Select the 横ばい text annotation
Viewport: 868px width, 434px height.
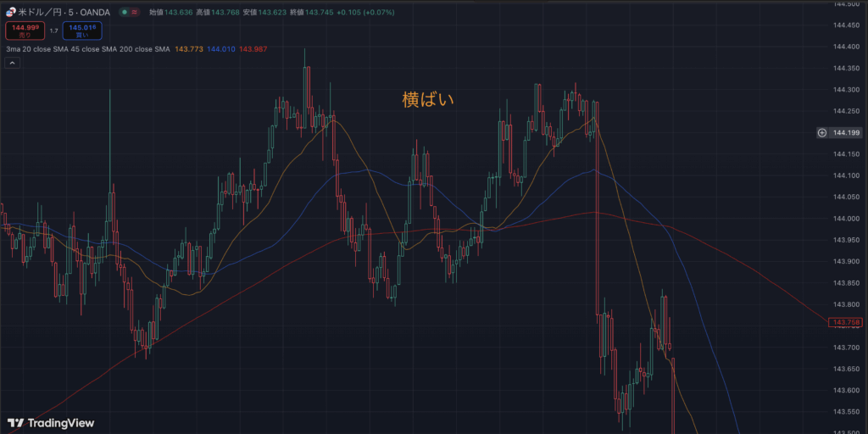(427, 99)
